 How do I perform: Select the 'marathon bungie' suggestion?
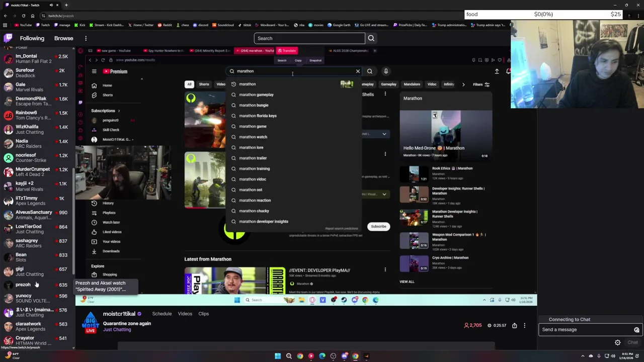point(293,105)
